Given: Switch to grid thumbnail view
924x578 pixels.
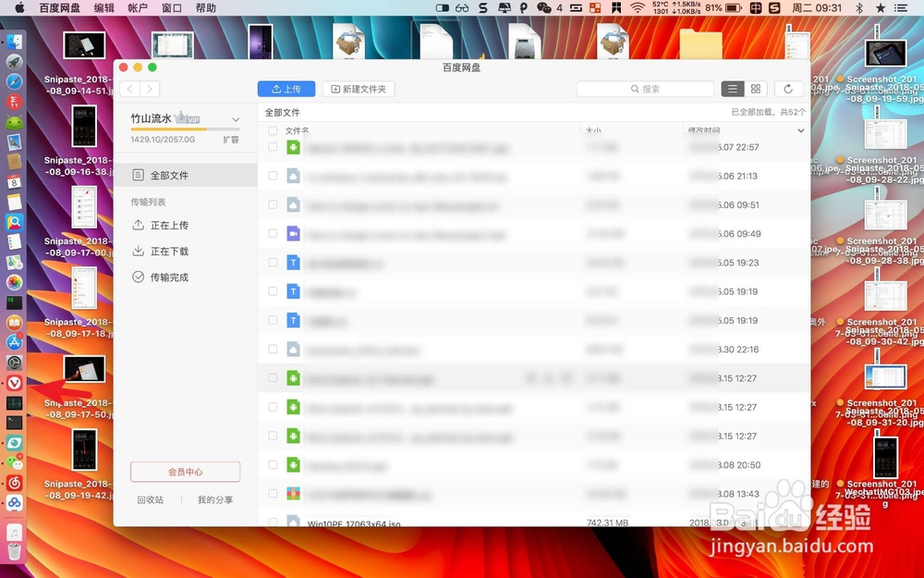Looking at the screenshot, I should pos(756,89).
